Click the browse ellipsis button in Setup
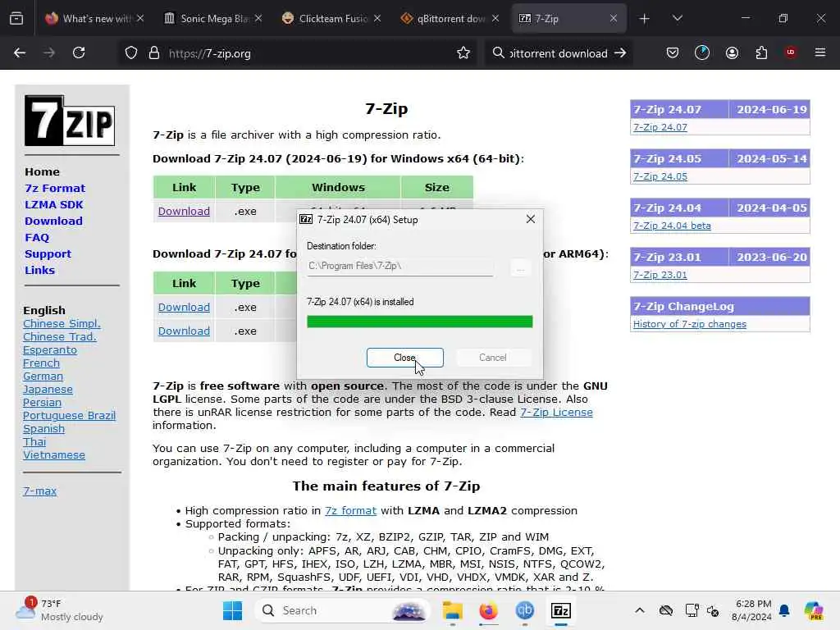The height and width of the screenshot is (630, 840). click(519, 267)
